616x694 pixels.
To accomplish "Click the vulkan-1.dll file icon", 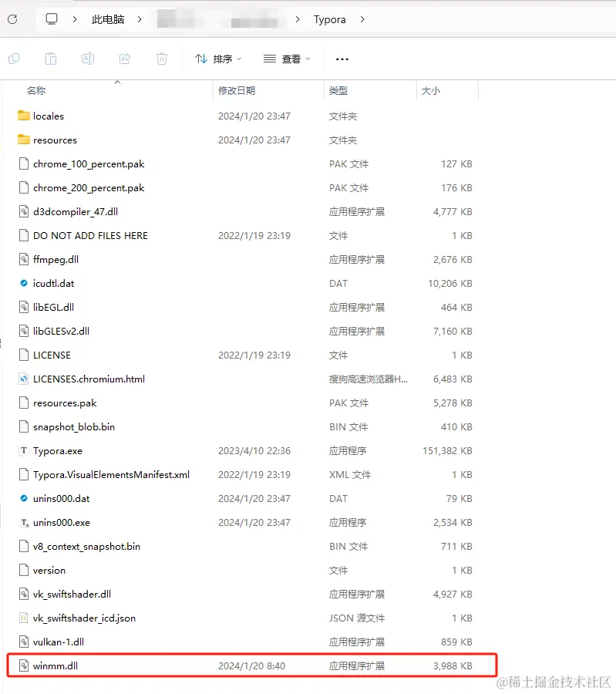I will pos(24,642).
